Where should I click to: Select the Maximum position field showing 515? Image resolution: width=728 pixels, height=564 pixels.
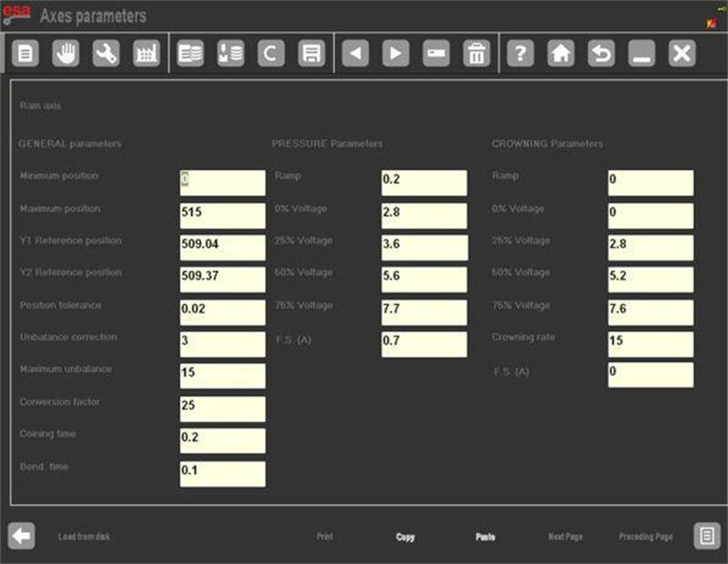pos(223,215)
